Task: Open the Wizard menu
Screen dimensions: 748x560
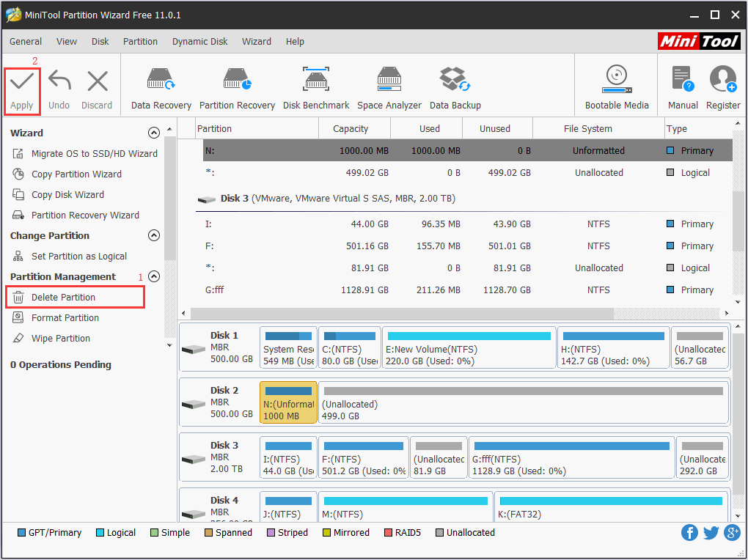Action: (257, 42)
